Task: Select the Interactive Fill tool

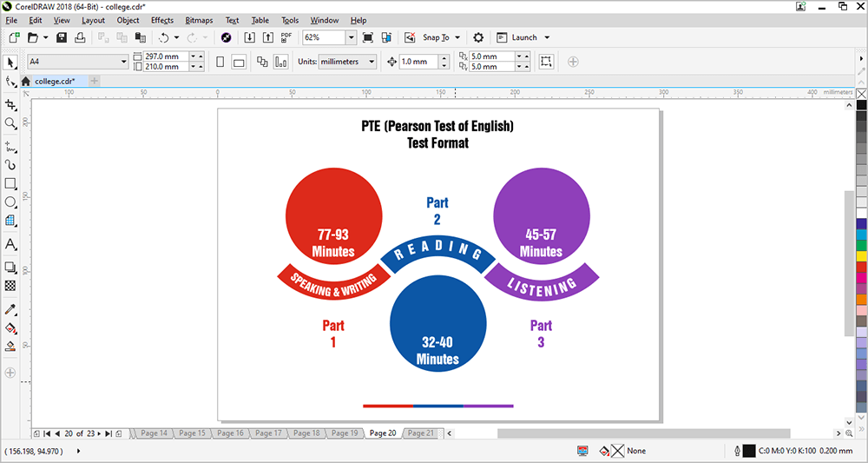Action: click(10, 327)
